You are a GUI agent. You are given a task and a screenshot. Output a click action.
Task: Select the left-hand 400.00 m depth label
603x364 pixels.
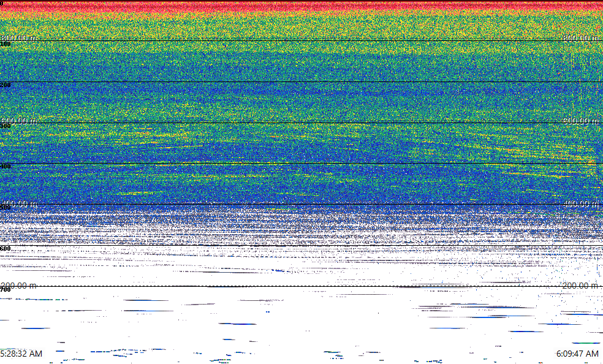pyautogui.click(x=18, y=203)
